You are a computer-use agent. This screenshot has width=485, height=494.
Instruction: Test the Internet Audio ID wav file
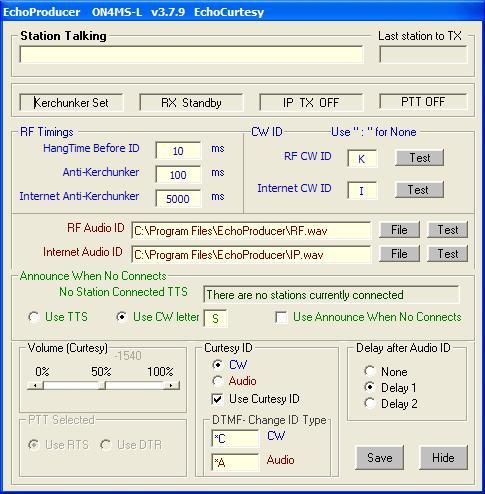point(448,254)
